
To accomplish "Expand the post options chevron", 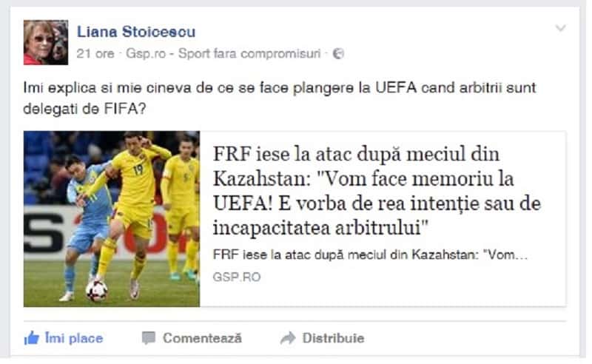I will point(560,28).
